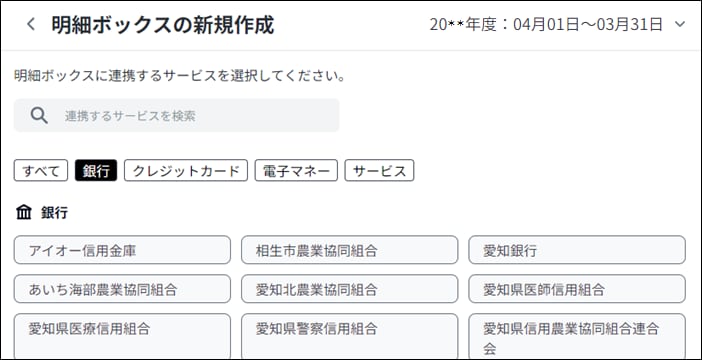Select the すべて filter tab

click(x=41, y=171)
